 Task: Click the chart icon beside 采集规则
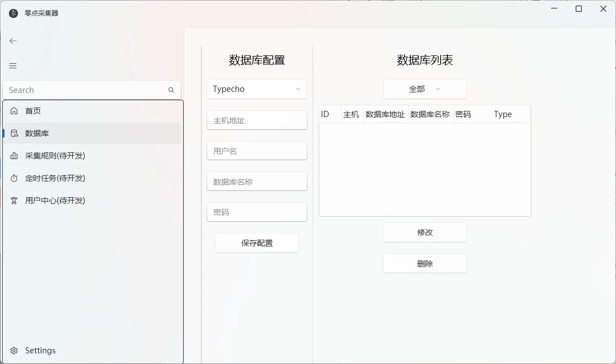(14, 156)
